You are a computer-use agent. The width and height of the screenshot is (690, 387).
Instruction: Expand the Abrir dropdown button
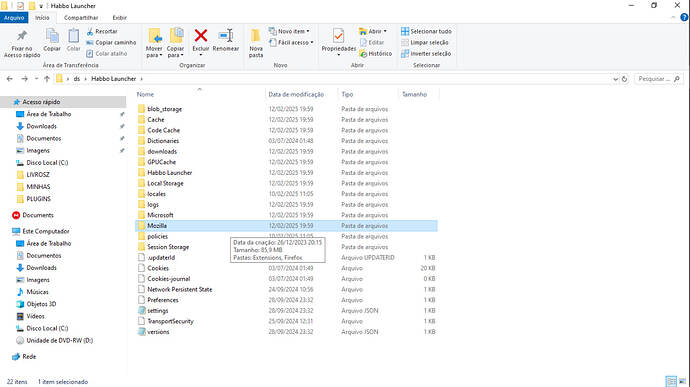pyautogui.click(x=373, y=31)
